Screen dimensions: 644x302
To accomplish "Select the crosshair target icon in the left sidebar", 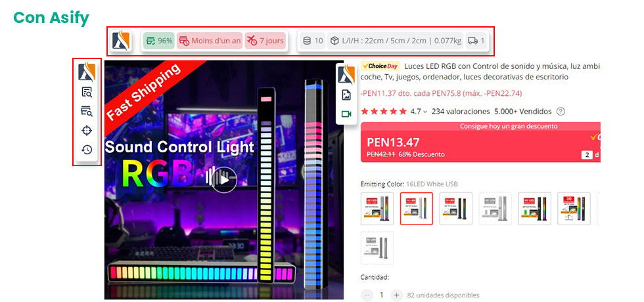I will pyautogui.click(x=87, y=131).
